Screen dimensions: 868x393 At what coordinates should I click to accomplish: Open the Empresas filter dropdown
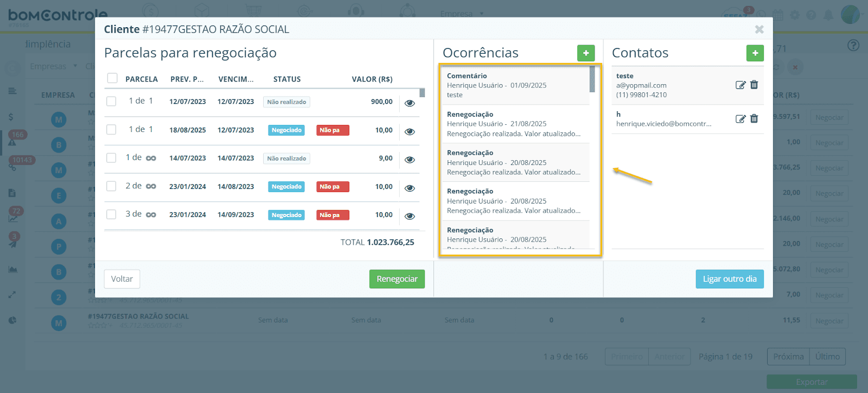tap(53, 66)
